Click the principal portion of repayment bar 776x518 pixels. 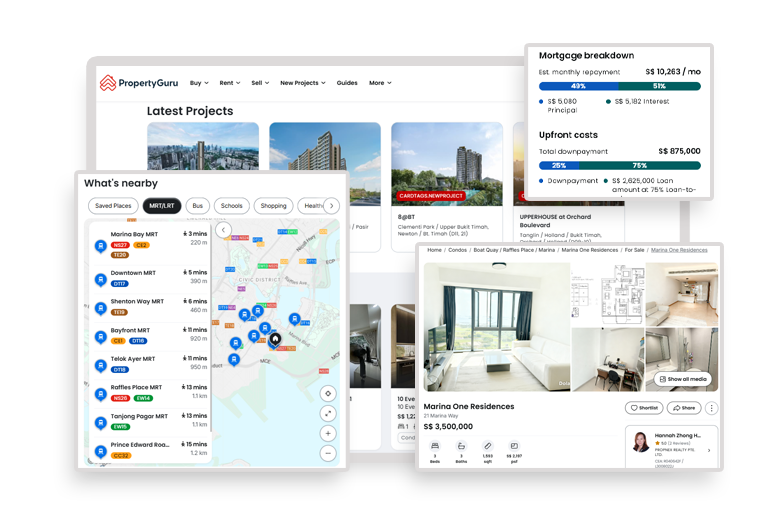579,86
